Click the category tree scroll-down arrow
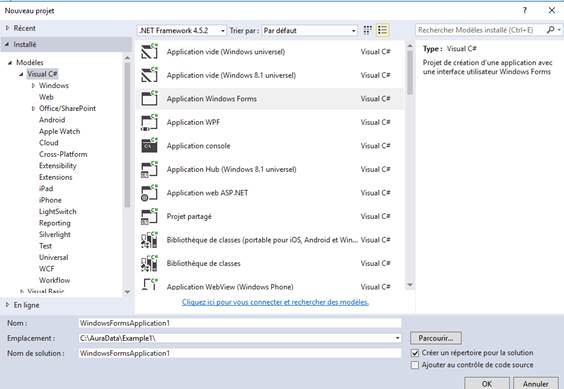This screenshot has height=389, width=564. 127,292
